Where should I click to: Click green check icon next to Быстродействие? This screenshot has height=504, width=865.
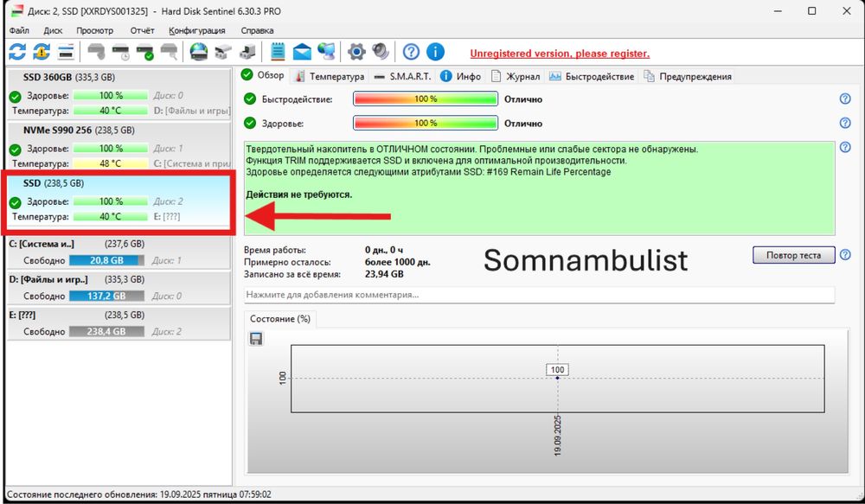tap(250, 99)
